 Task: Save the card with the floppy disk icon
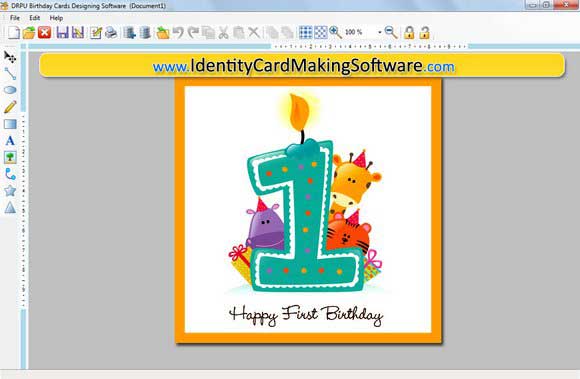(x=63, y=33)
